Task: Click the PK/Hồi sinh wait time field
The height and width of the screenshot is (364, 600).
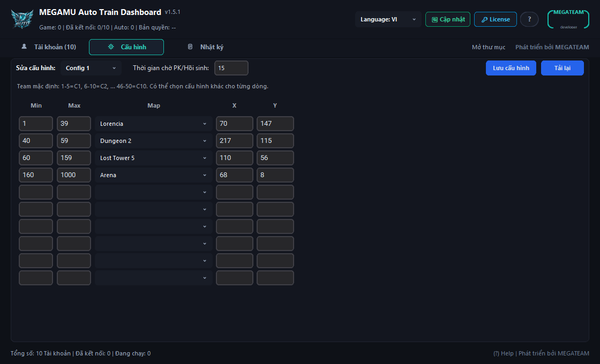Action: click(x=231, y=67)
